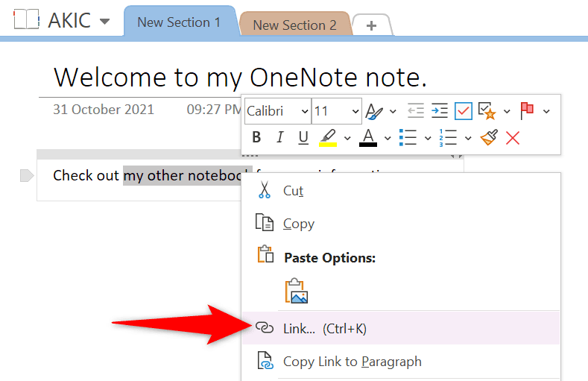The image size is (588, 381).
Task: Toggle italic formatting
Action: (x=280, y=137)
